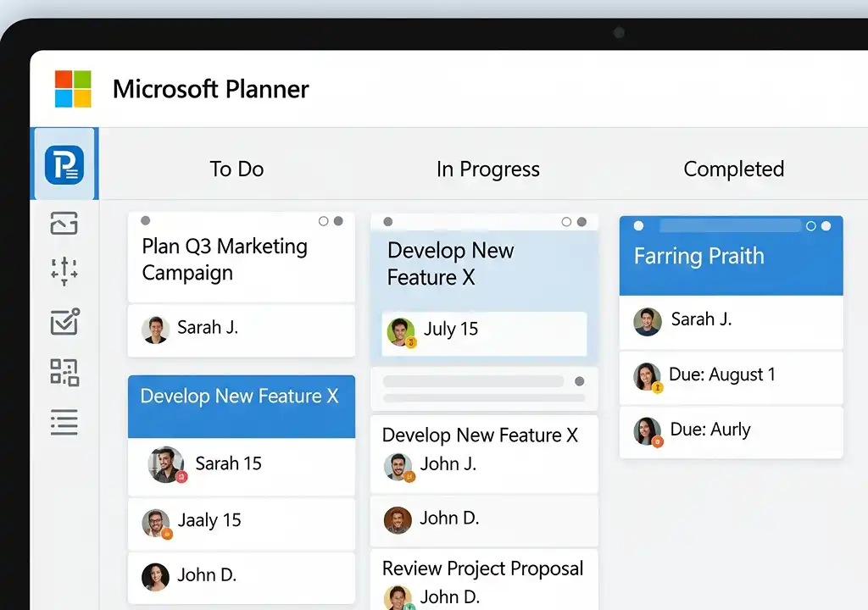Click the Due: August 1 avatar
868x610 pixels.
tap(647, 377)
